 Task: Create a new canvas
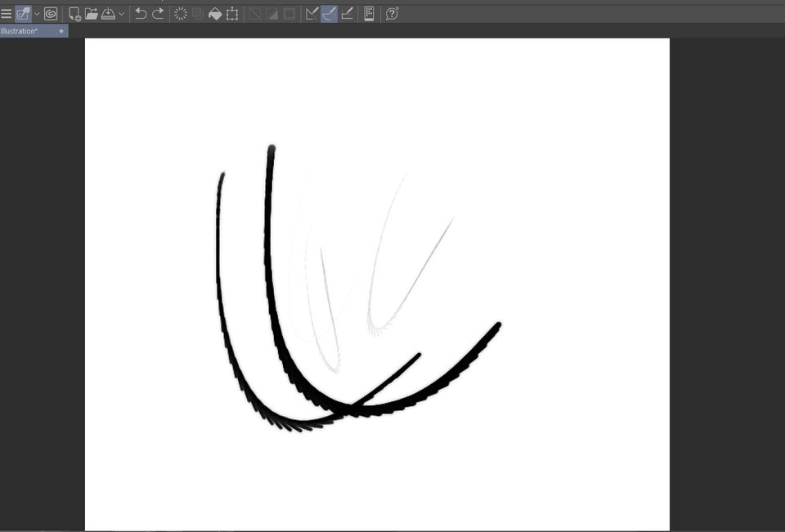point(74,13)
